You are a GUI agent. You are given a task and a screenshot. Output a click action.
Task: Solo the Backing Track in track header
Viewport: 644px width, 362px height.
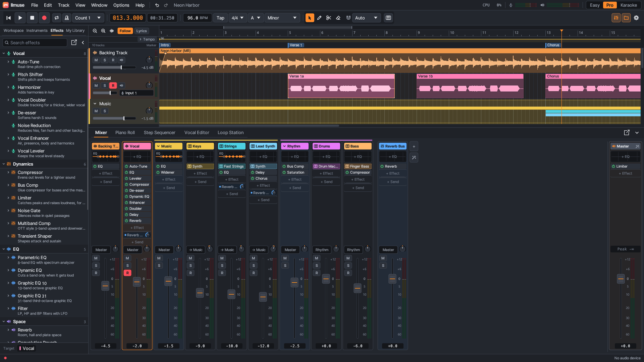(105, 60)
